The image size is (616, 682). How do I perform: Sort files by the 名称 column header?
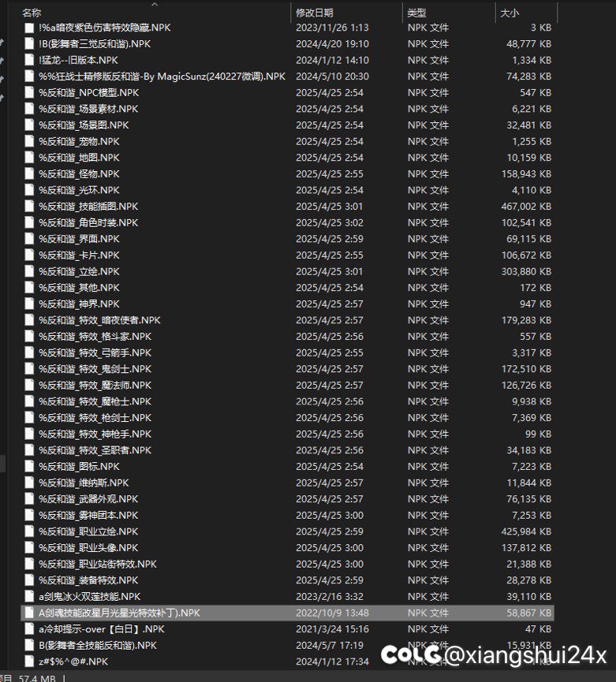tap(32, 13)
